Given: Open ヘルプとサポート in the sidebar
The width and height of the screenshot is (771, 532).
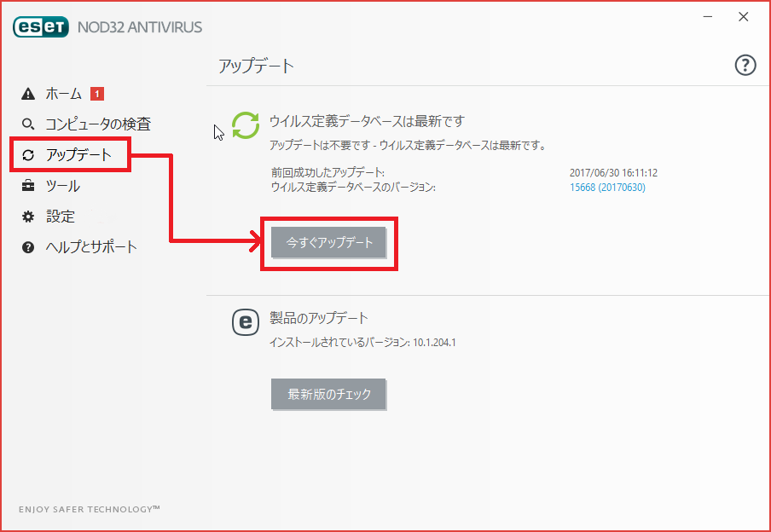Looking at the screenshot, I should coord(91,247).
